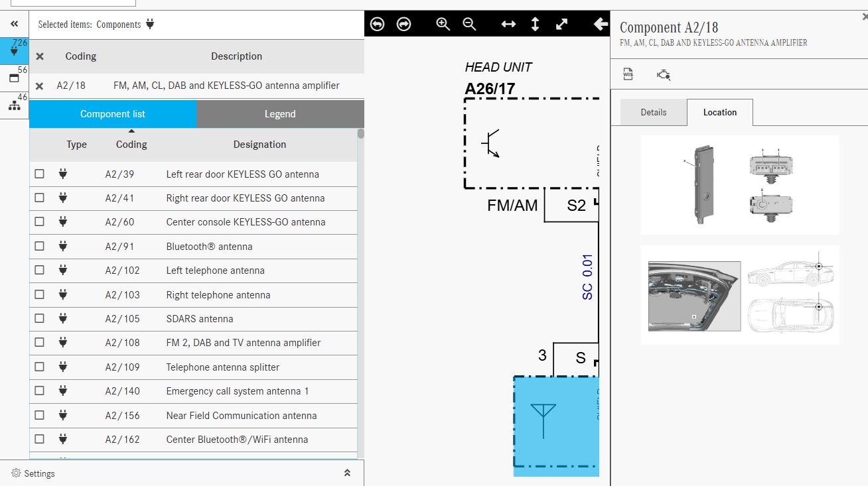Select the Location tab
This screenshot has width=868, height=486.
(x=720, y=112)
